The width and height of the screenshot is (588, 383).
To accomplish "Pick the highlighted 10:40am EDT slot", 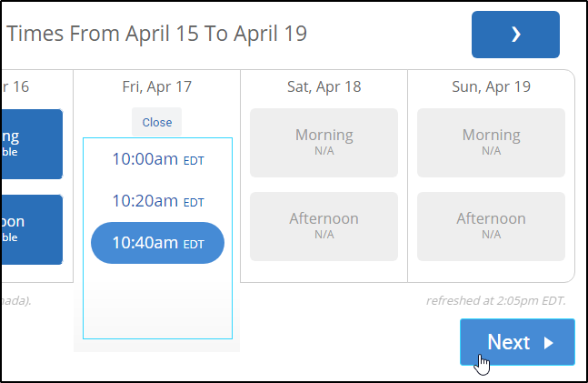I will [x=157, y=243].
